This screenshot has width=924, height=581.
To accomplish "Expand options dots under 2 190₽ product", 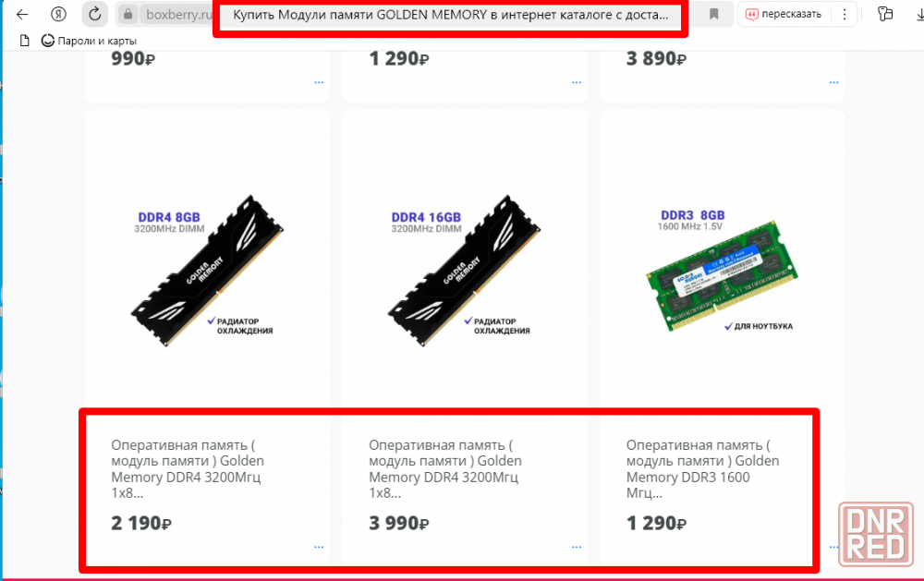I will pyautogui.click(x=319, y=548).
